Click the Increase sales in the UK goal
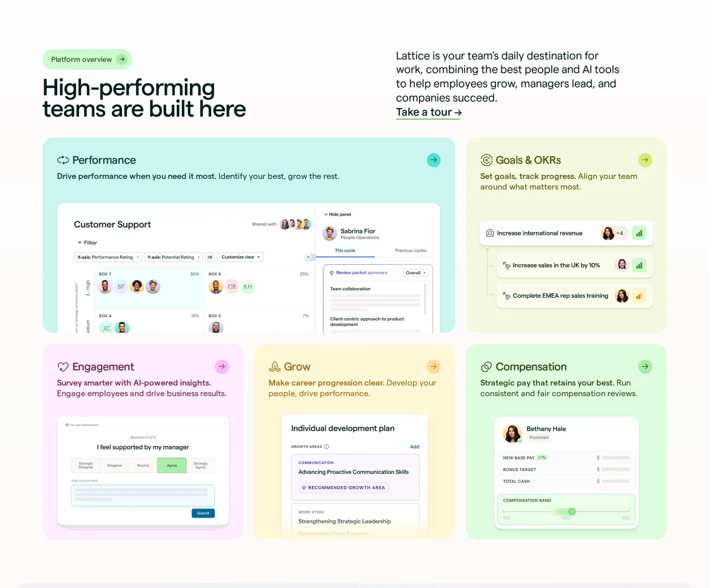This screenshot has height=588, width=709. [575, 265]
